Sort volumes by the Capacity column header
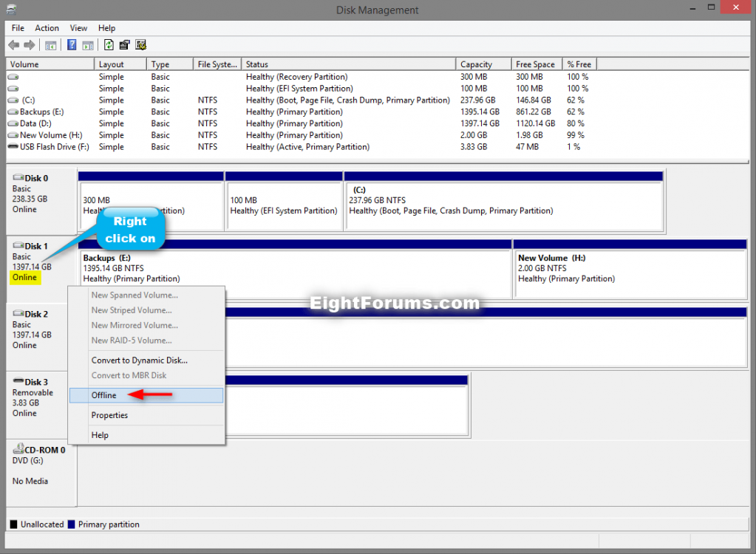 click(x=482, y=64)
